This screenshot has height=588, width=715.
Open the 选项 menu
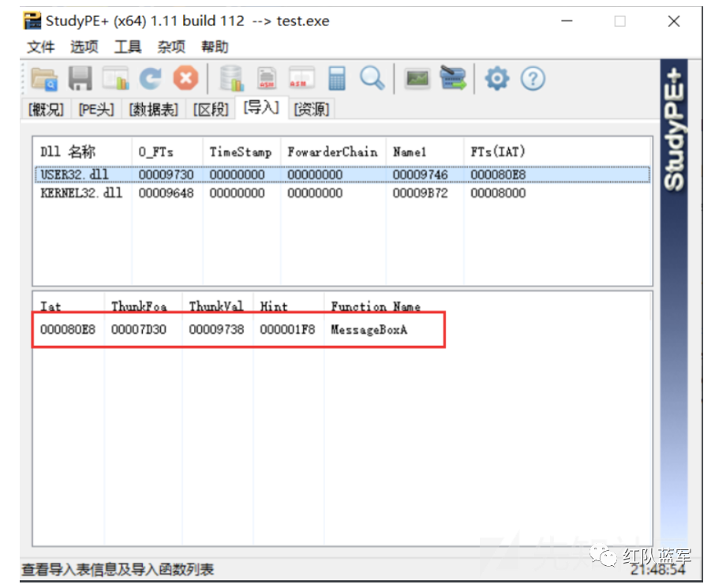pyautogui.click(x=84, y=47)
